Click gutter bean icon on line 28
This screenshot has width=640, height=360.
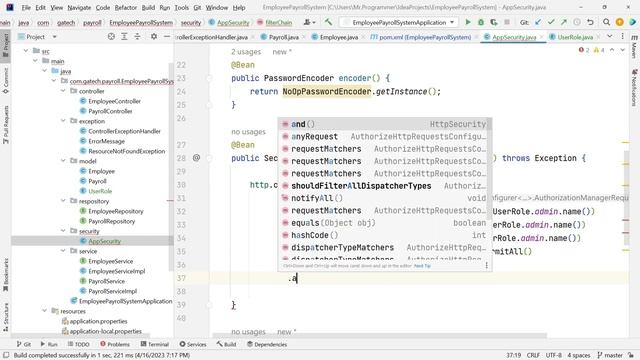[196, 158]
